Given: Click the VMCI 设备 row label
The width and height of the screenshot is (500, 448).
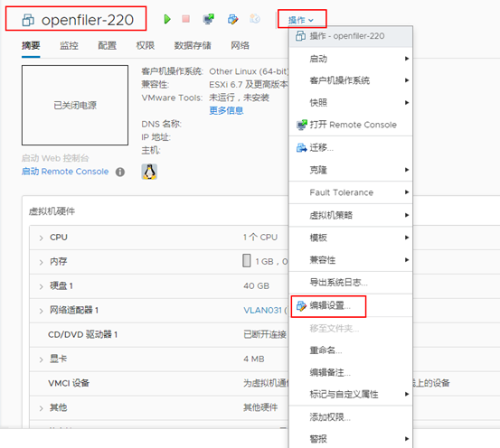Looking at the screenshot, I should (x=69, y=383).
